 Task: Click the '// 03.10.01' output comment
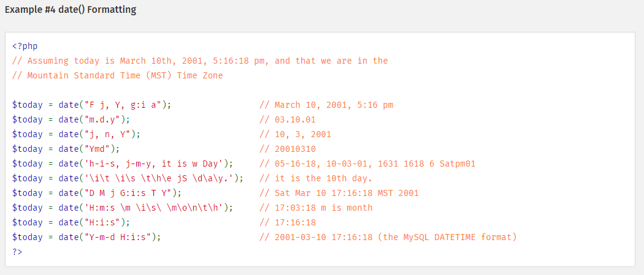[288, 119]
